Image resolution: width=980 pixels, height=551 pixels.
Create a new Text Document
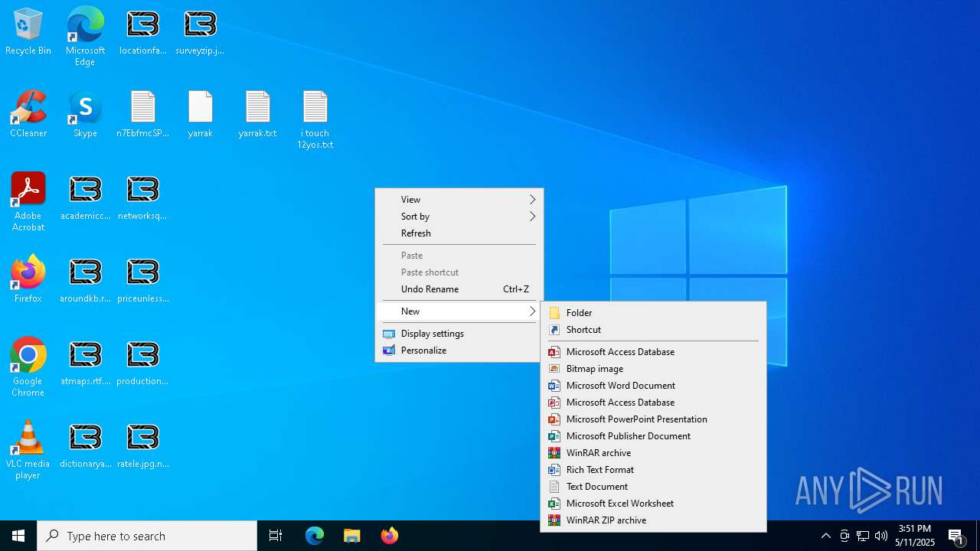tap(653, 487)
